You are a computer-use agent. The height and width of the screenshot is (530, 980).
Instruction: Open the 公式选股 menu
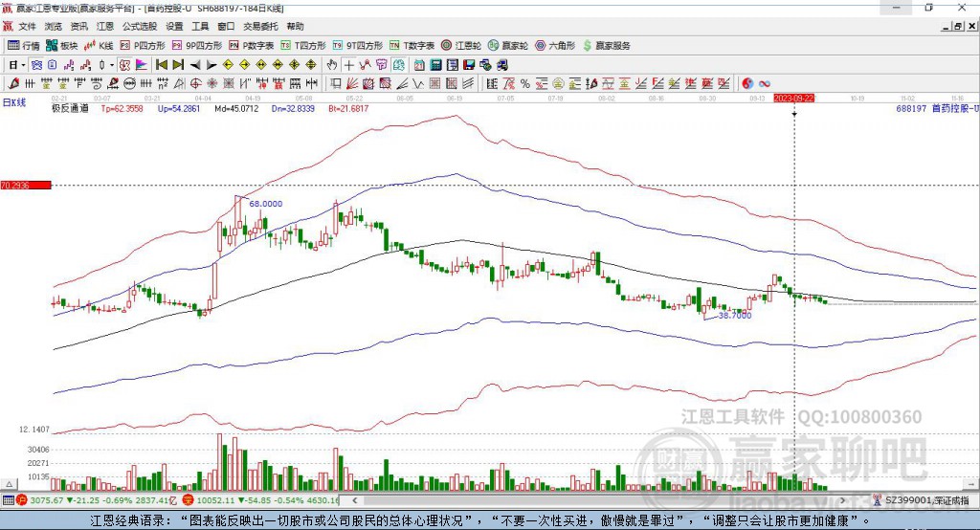140,26
